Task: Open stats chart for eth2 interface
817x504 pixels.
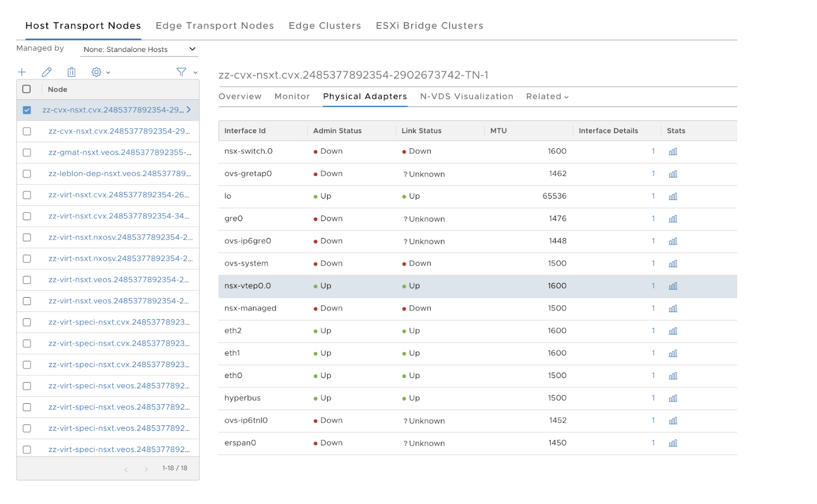Action: [x=672, y=331]
